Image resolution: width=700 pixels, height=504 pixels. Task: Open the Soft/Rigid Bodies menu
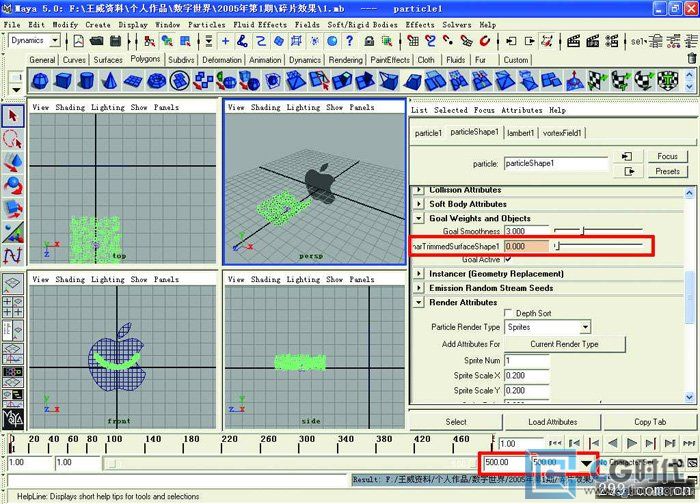[x=362, y=25]
